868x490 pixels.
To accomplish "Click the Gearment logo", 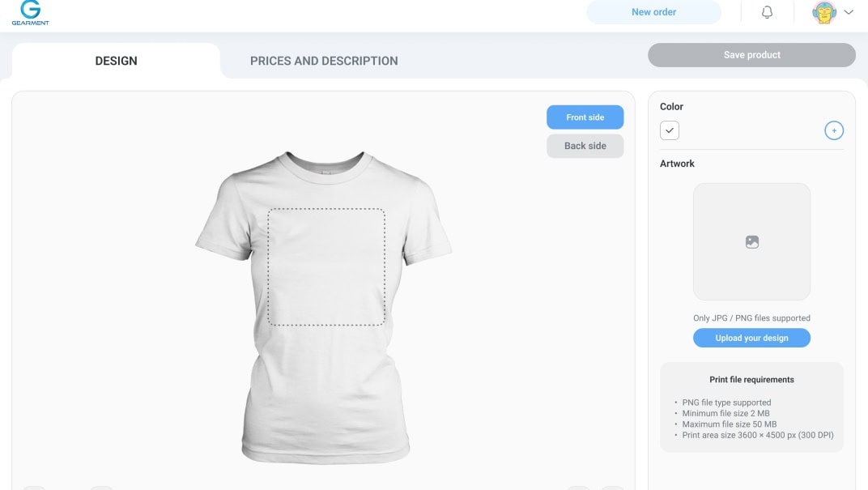I will [x=31, y=13].
